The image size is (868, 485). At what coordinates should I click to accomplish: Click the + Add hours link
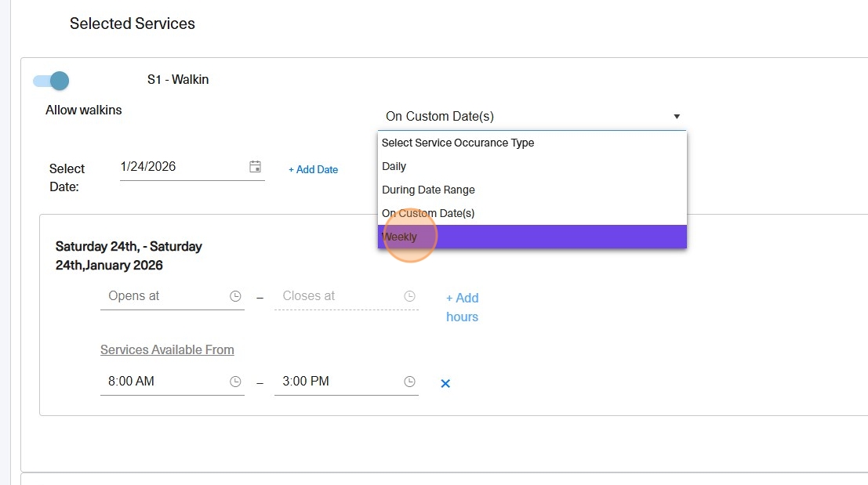pyautogui.click(x=462, y=307)
